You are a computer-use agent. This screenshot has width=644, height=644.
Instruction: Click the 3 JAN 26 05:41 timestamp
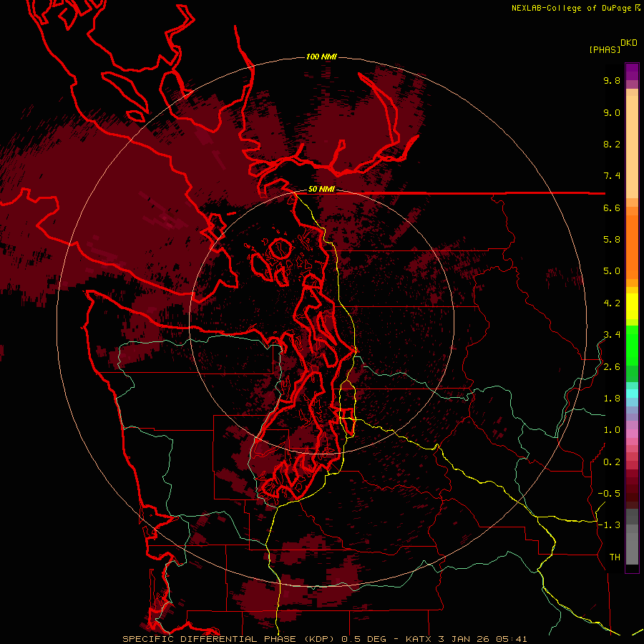click(x=484, y=639)
